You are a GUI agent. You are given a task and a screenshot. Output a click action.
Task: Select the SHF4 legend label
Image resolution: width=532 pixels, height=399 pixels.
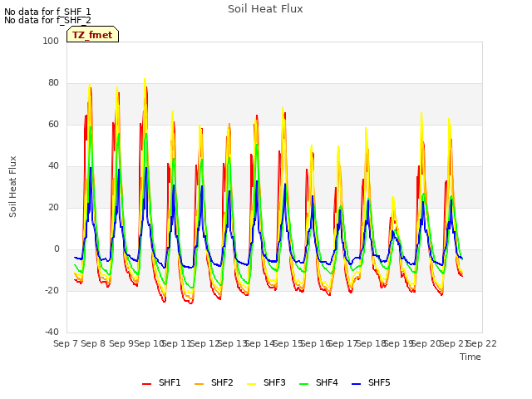pos(327,382)
